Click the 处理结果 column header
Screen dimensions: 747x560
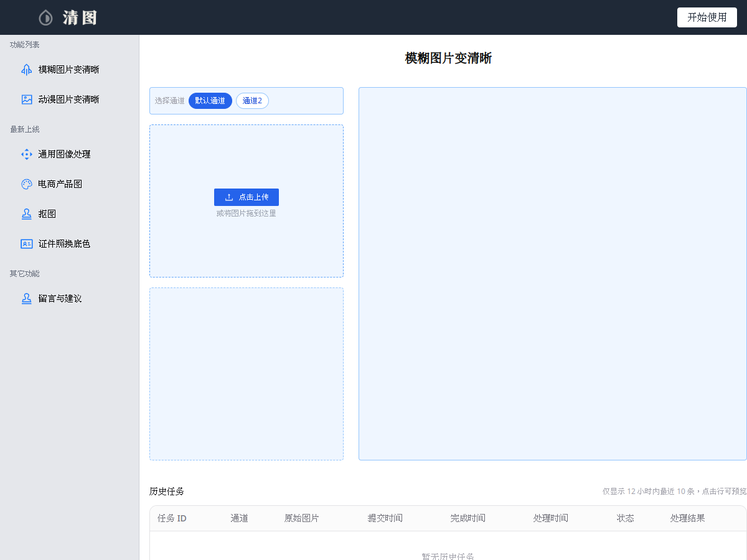point(688,518)
